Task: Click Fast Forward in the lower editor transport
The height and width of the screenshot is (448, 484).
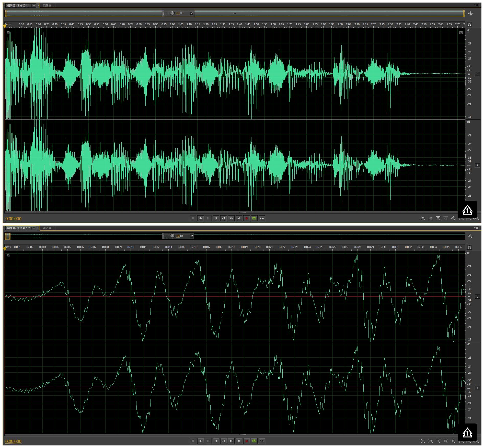Action: pos(231,441)
